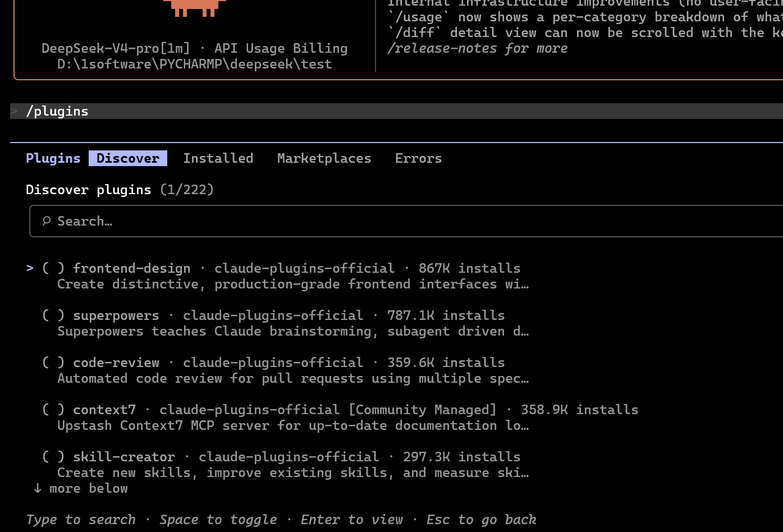The height and width of the screenshot is (532, 783).
Task: Click claude-plugins-official on the skill-creator row
Action: click(289, 457)
